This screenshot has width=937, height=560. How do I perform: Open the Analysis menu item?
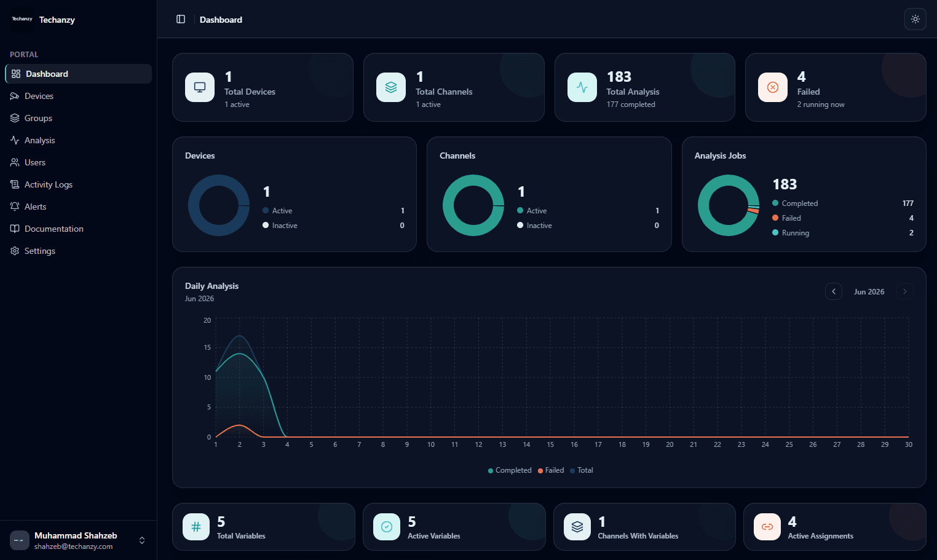point(79,140)
